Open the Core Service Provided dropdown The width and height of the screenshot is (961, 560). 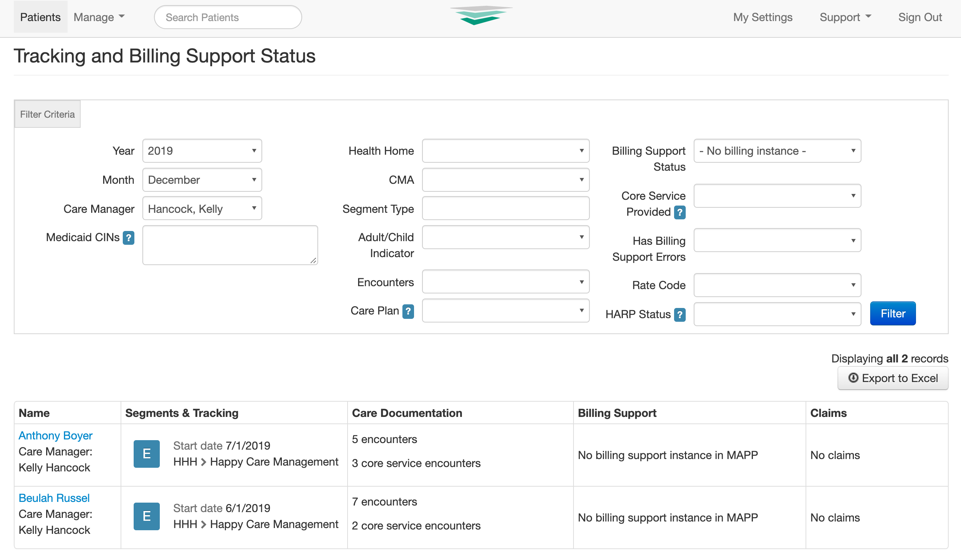click(x=777, y=196)
